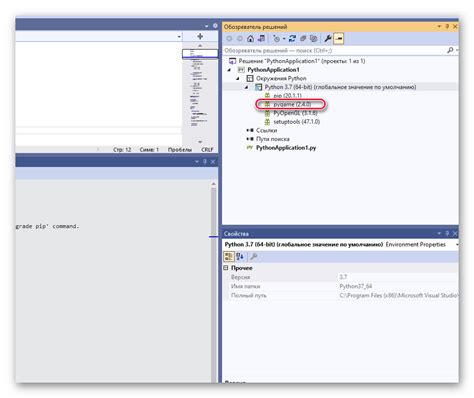Select the setuptools (47.1.0) package
The width and height of the screenshot is (474, 398).
(x=296, y=122)
